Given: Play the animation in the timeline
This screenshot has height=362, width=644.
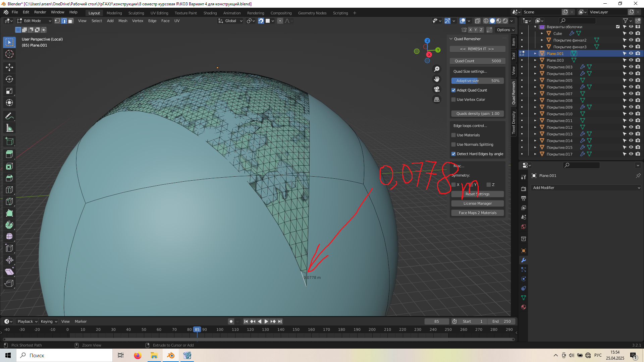Looking at the screenshot, I should point(266,321).
